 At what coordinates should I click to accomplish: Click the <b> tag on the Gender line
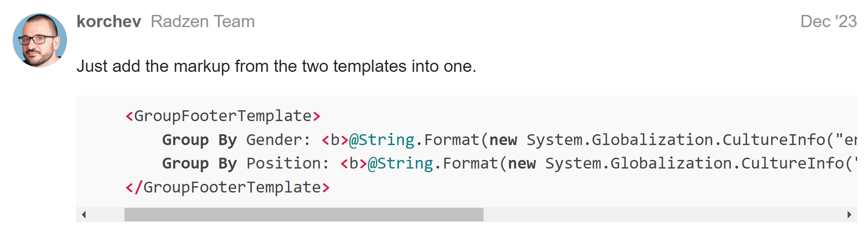[335, 140]
